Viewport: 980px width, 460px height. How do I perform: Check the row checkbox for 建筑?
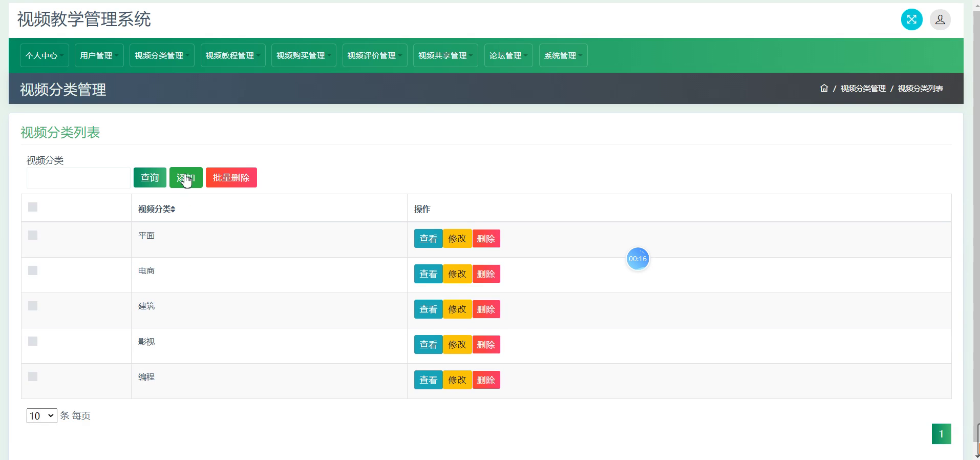(x=33, y=306)
